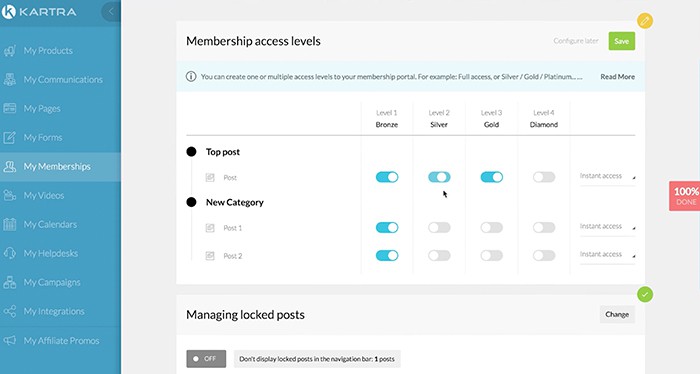
Task: Click the Kartra logo icon
Action: tap(8, 11)
